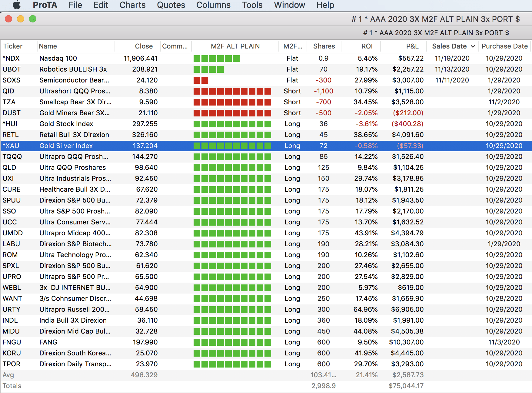Screen dimensions: 532x393
Task: Click DUST loss value ($212.00)
Action: tap(408, 113)
